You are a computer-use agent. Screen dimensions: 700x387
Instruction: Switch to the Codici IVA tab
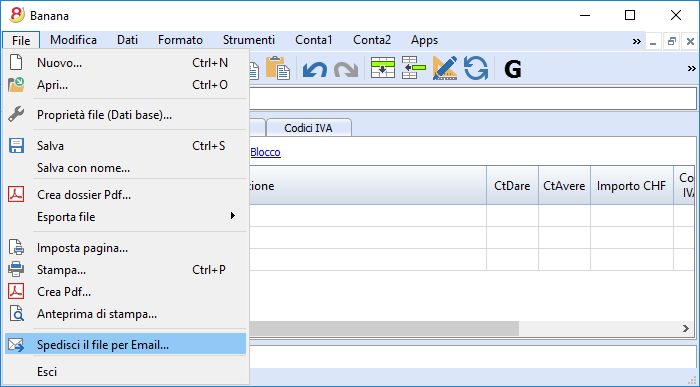click(x=308, y=128)
